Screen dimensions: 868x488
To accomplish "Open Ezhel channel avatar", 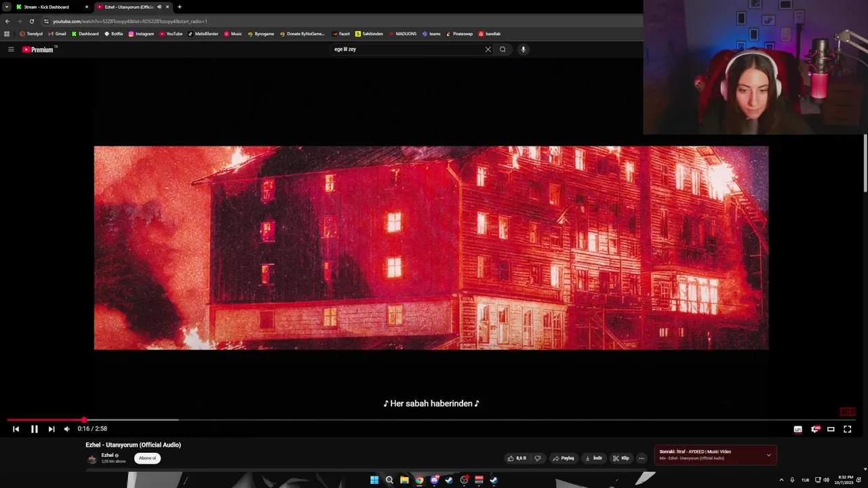I will (92, 459).
